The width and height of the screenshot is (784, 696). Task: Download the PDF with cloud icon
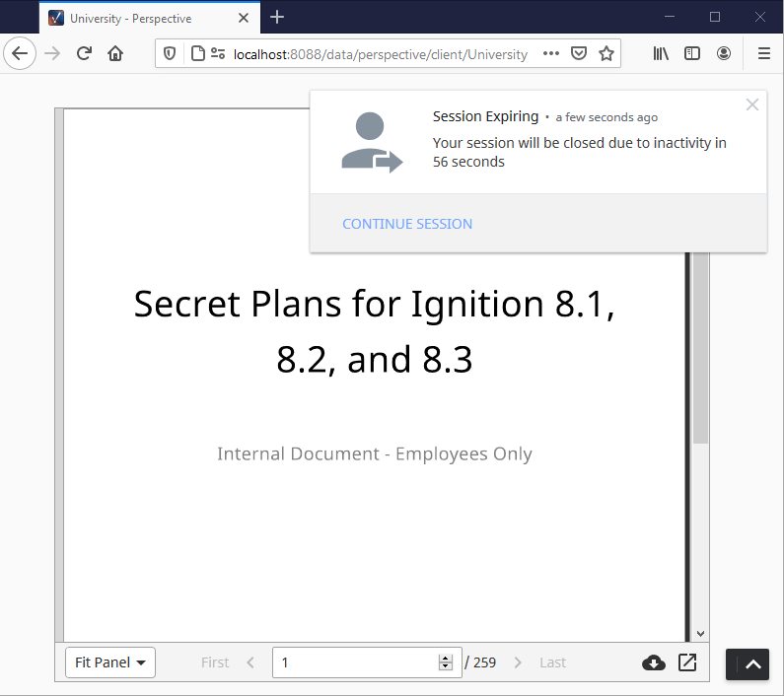click(654, 662)
